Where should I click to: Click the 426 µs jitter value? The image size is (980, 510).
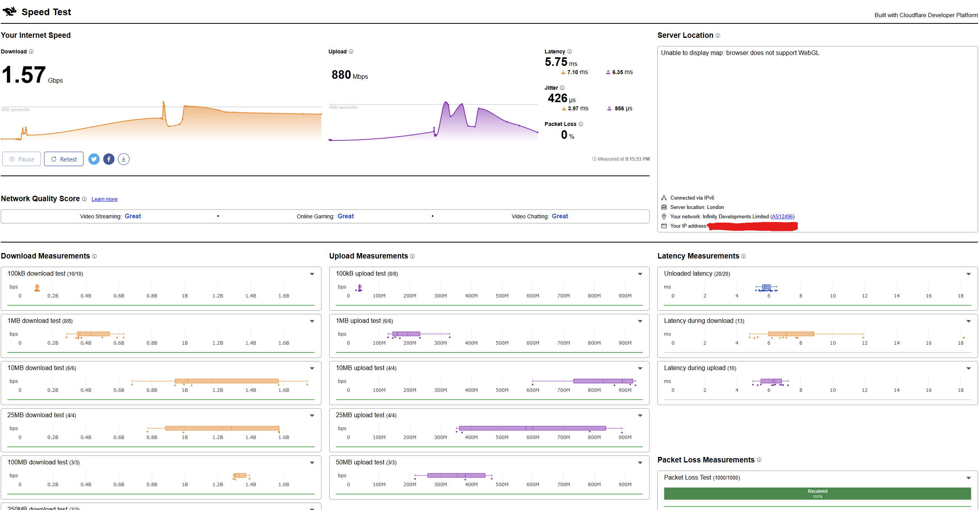[561, 98]
